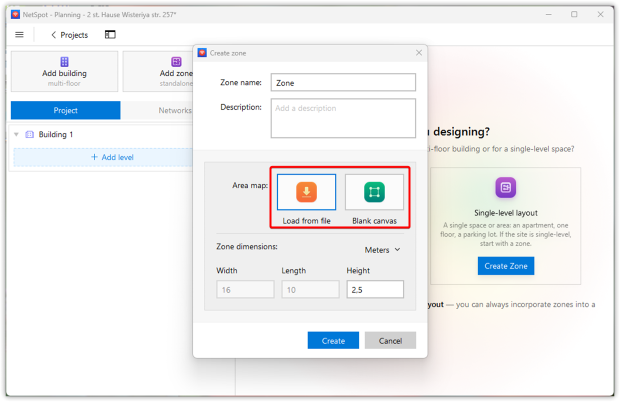
Task: Click Cancel in Create zone dialog
Action: (x=390, y=341)
